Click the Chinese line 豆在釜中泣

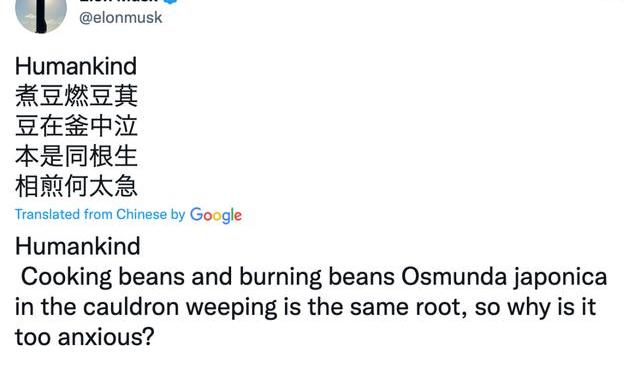pos(76,126)
